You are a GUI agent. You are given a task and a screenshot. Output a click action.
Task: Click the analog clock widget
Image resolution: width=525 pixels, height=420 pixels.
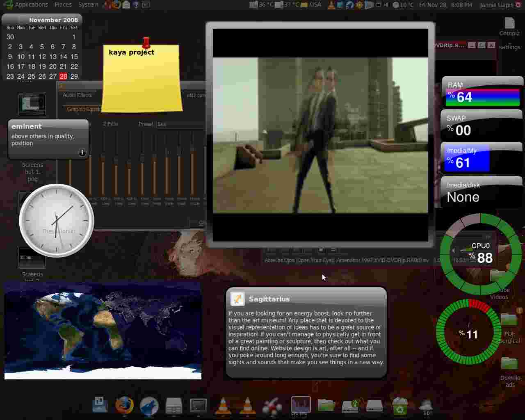[x=57, y=221]
